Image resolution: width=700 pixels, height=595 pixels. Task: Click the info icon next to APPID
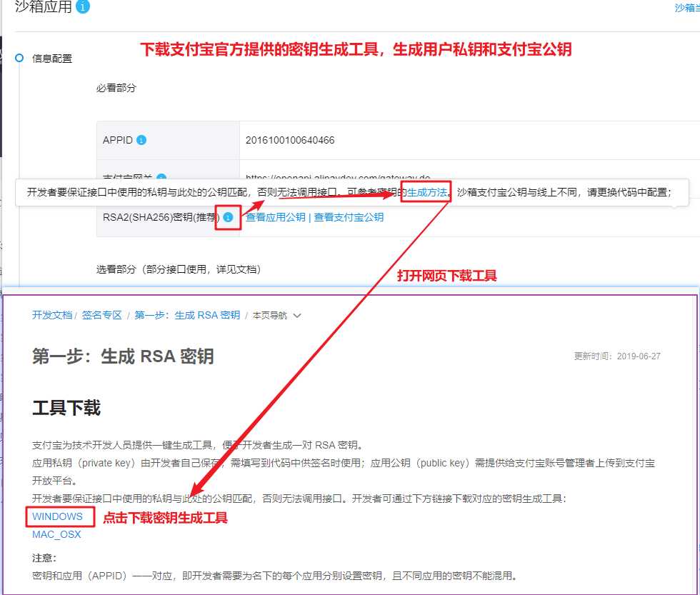point(141,140)
